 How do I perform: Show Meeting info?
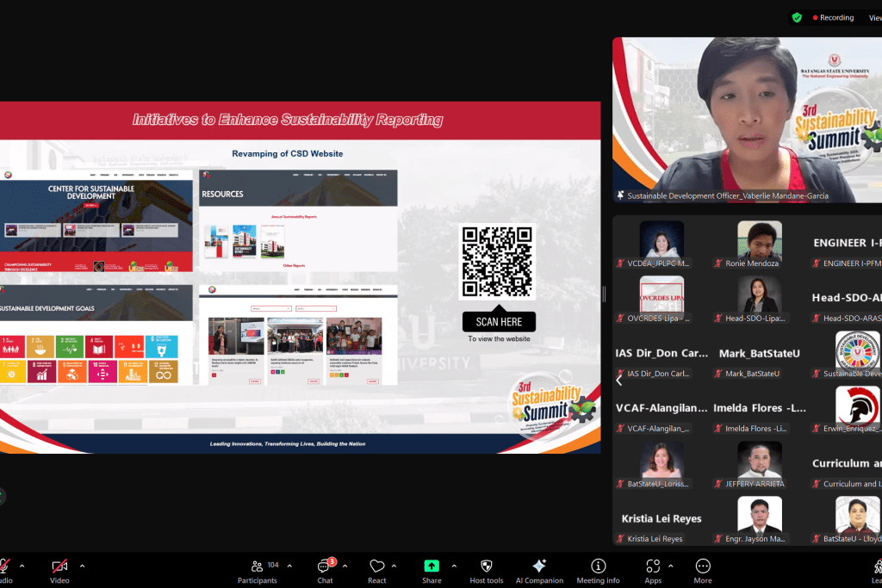coord(598,566)
